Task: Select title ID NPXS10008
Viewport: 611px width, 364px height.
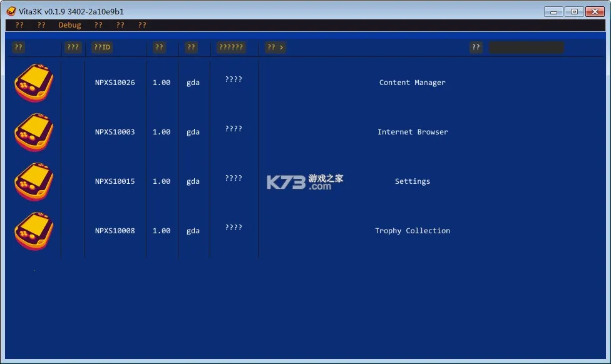Action: pyautogui.click(x=115, y=231)
